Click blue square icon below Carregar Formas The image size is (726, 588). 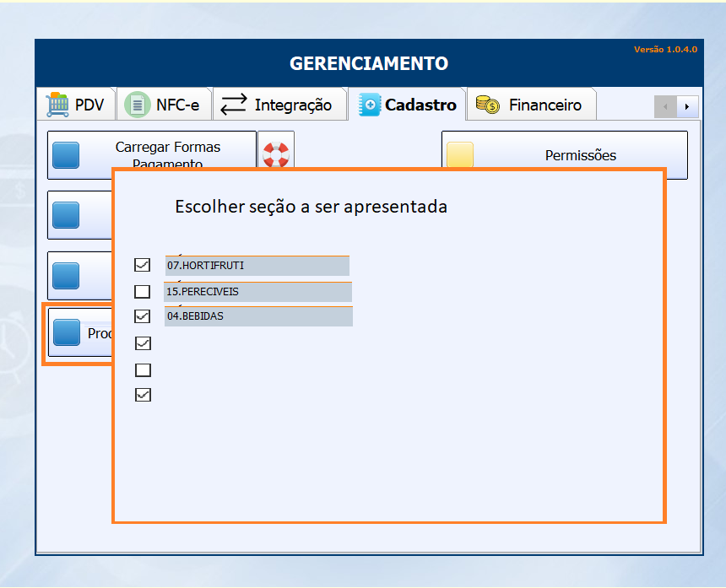tap(66, 215)
